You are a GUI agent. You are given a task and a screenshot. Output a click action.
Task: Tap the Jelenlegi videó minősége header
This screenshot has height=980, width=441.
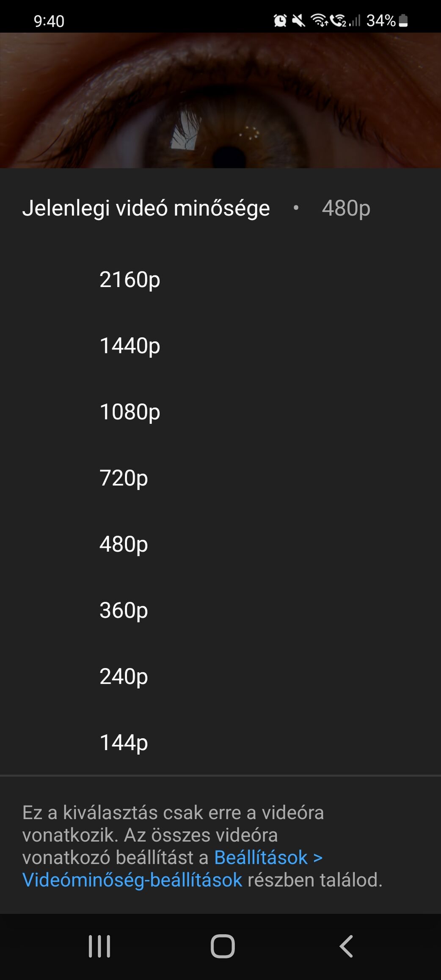(146, 208)
